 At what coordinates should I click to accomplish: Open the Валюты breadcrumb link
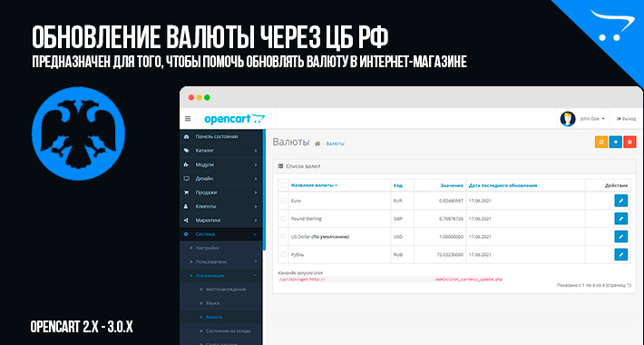click(x=335, y=143)
